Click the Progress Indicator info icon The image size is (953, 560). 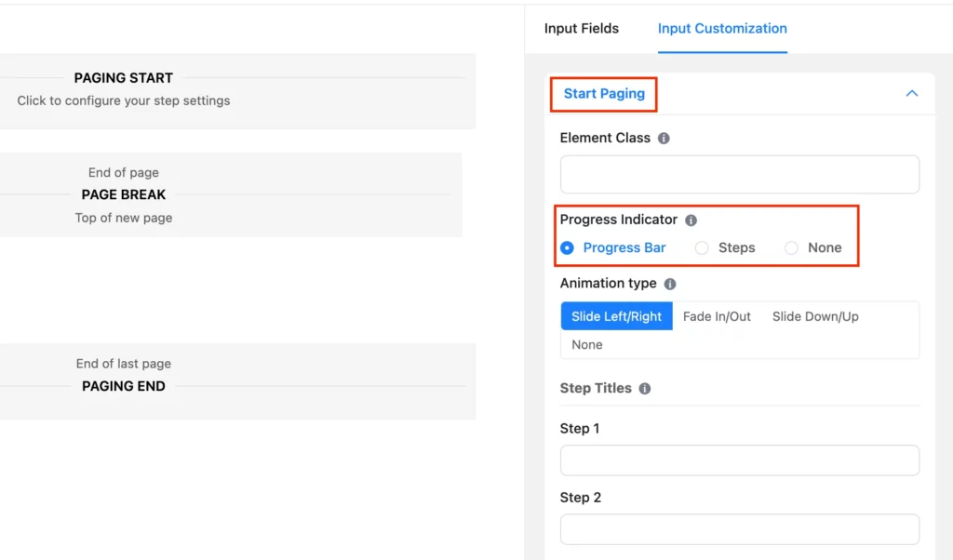690,220
